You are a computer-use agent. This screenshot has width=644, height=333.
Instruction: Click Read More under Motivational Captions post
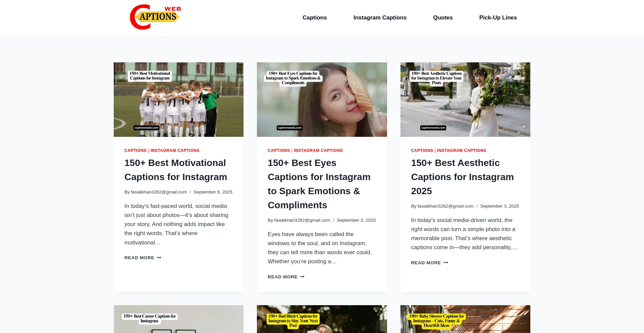[143, 258]
